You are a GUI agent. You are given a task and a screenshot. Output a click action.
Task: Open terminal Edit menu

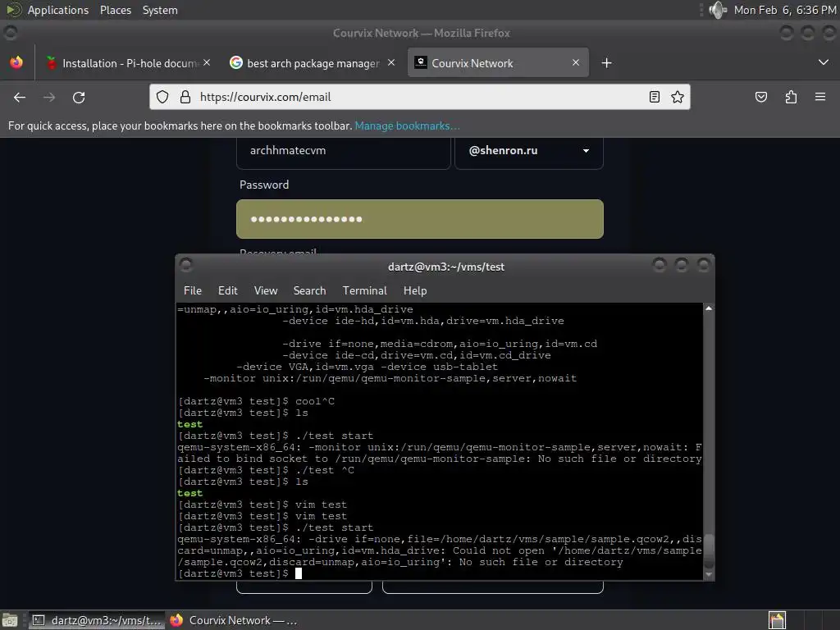pyautogui.click(x=228, y=290)
